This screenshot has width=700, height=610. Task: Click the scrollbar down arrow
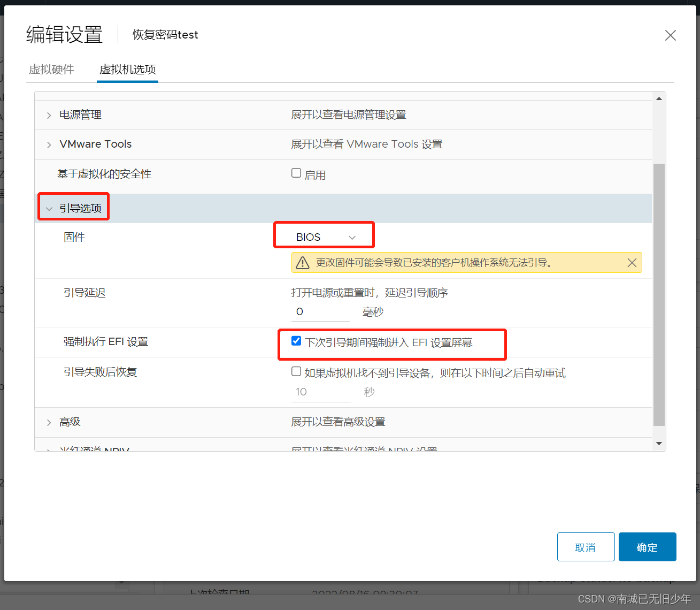point(659,444)
